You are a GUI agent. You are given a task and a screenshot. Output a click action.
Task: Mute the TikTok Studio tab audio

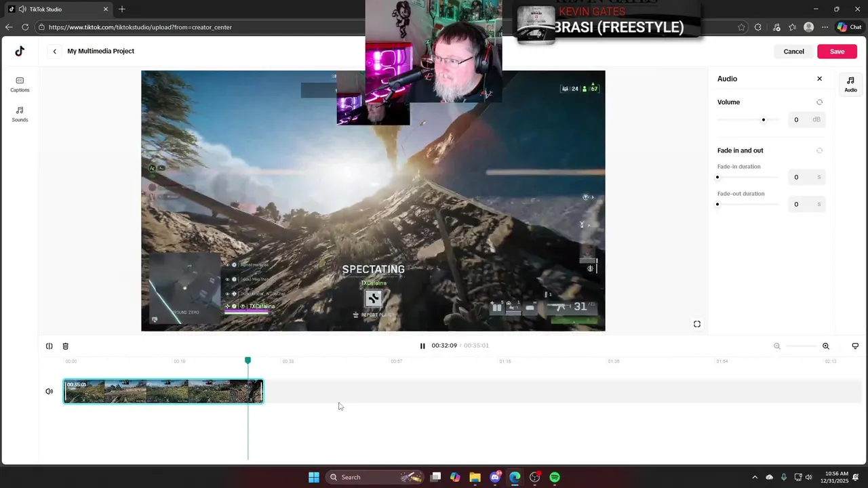coord(22,9)
